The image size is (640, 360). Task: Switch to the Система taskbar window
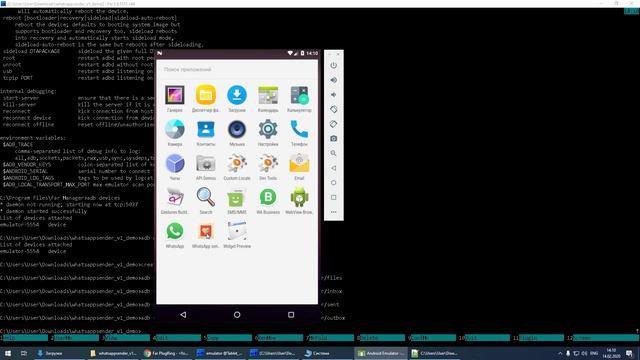tap(326, 353)
